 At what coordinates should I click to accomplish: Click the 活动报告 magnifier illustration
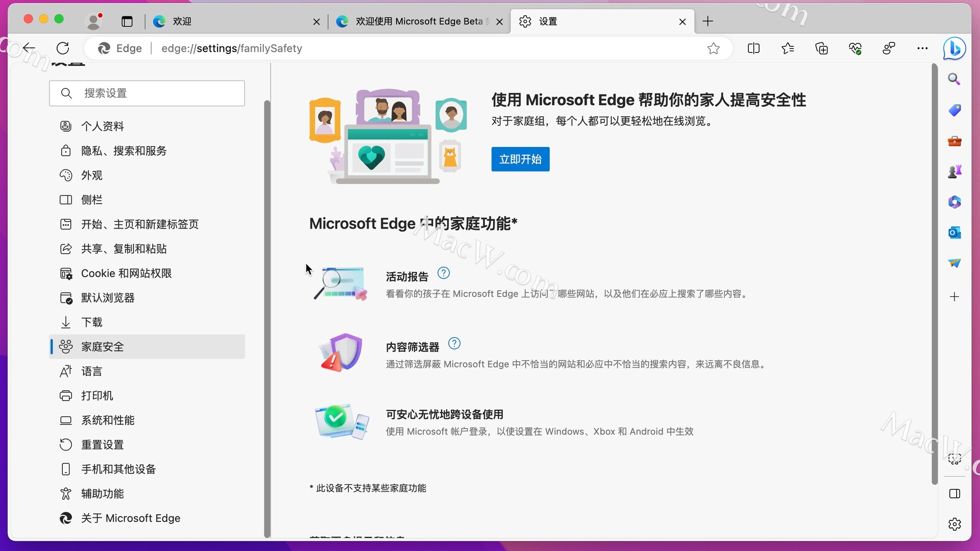(x=340, y=284)
